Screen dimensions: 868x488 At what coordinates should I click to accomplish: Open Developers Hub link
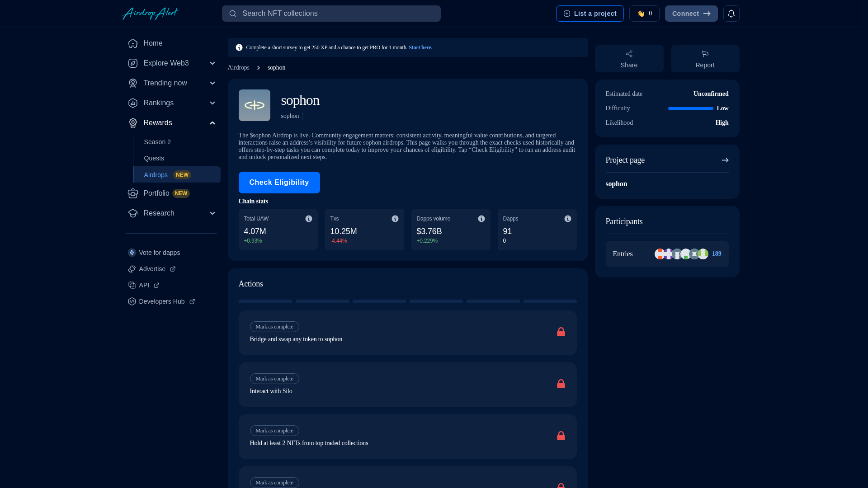coord(161,301)
